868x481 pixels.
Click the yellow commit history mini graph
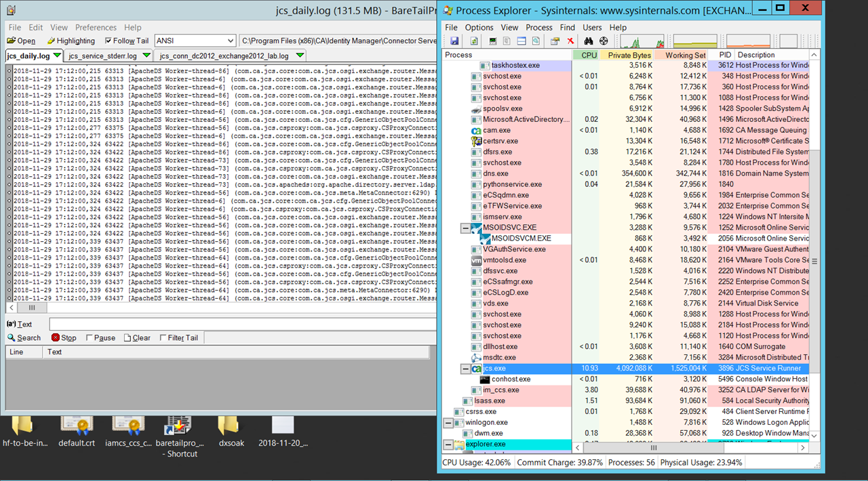pyautogui.click(x=695, y=41)
